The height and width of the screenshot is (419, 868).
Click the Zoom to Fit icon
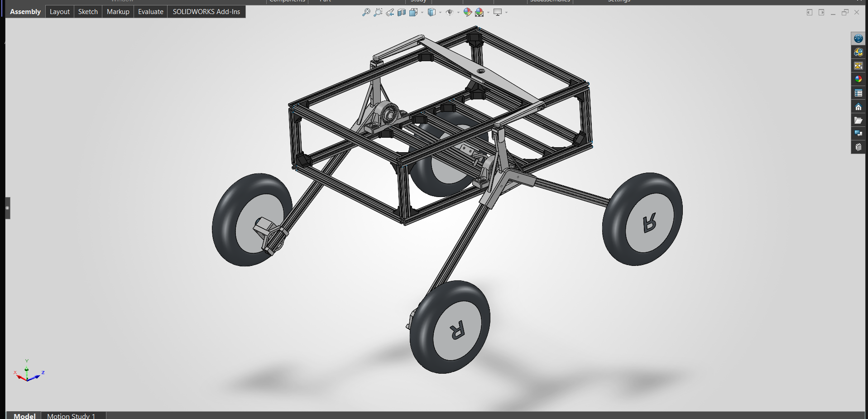pos(366,12)
